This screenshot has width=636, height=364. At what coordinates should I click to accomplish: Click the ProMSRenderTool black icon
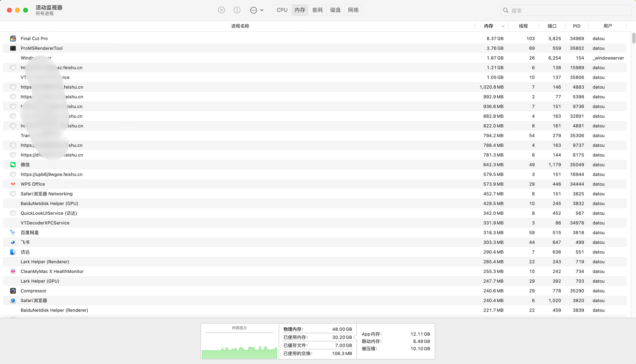(x=13, y=48)
